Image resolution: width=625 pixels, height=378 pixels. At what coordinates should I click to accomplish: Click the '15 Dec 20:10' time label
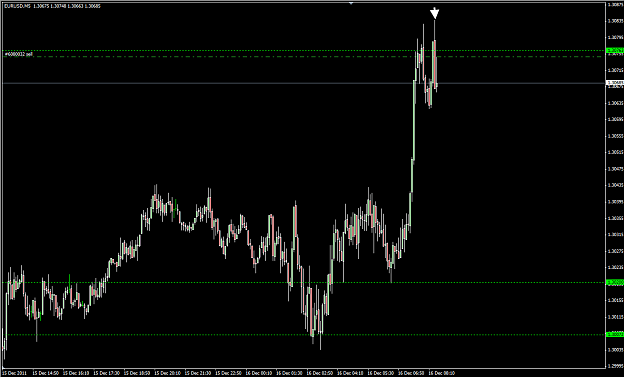click(x=168, y=374)
